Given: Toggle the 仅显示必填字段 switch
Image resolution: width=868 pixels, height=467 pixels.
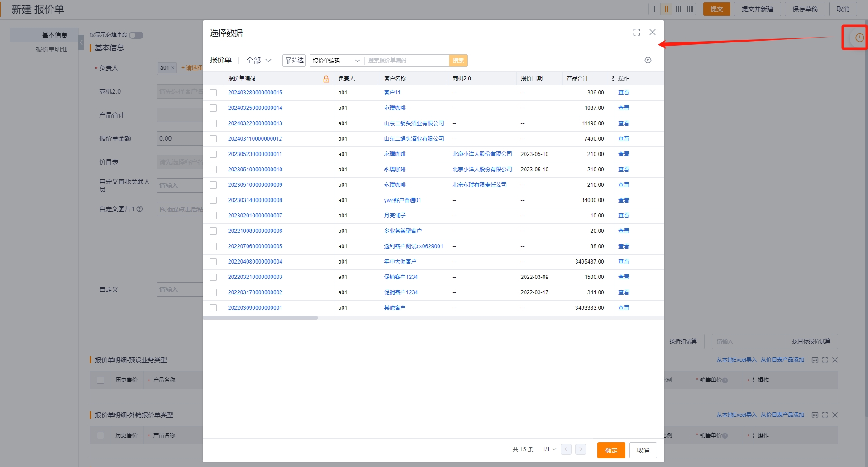Looking at the screenshot, I should tap(136, 35).
